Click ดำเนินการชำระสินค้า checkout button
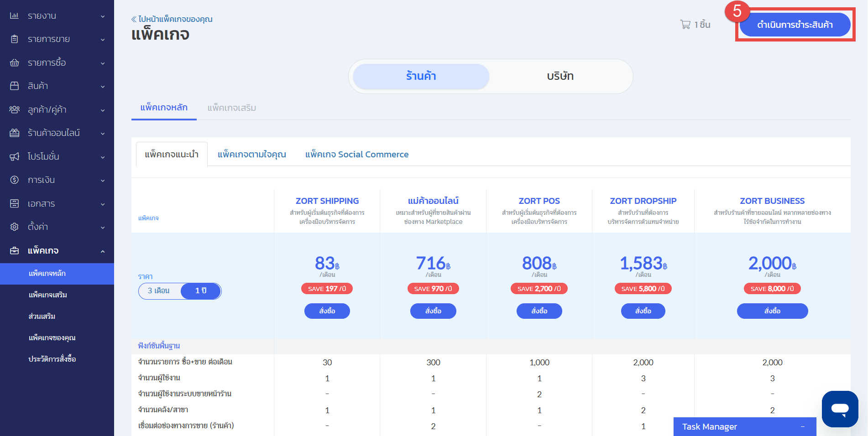Screen dimensions: 868x436 [x=795, y=25]
